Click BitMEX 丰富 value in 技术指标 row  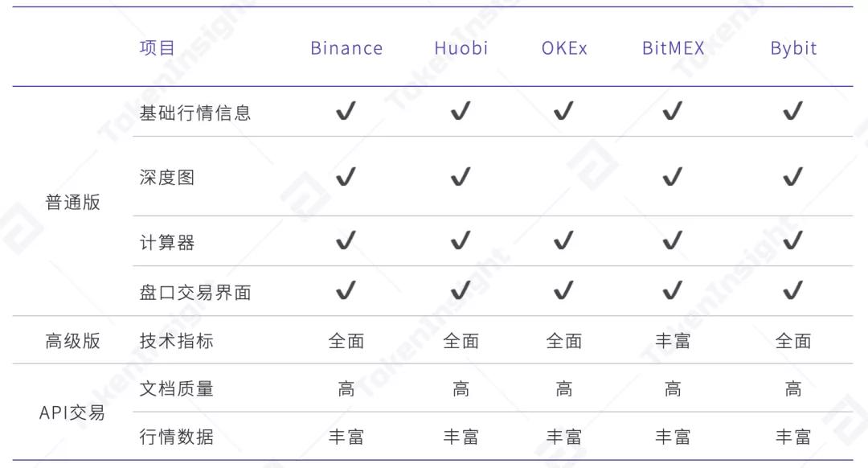tap(673, 341)
